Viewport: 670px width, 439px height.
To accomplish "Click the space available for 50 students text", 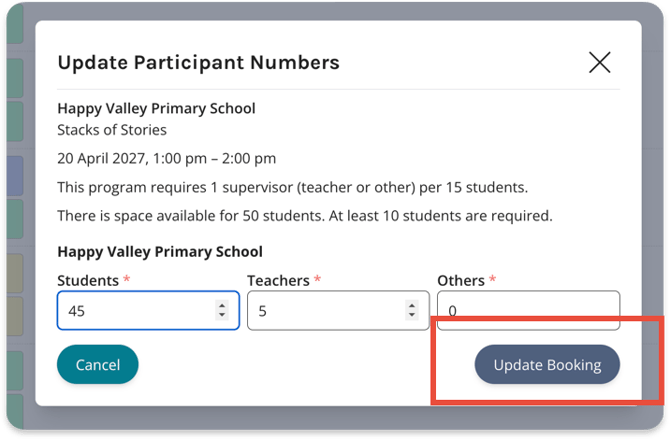I will (305, 216).
